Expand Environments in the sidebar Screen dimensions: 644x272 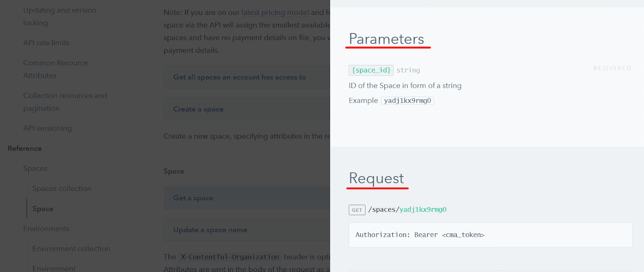point(46,228)
